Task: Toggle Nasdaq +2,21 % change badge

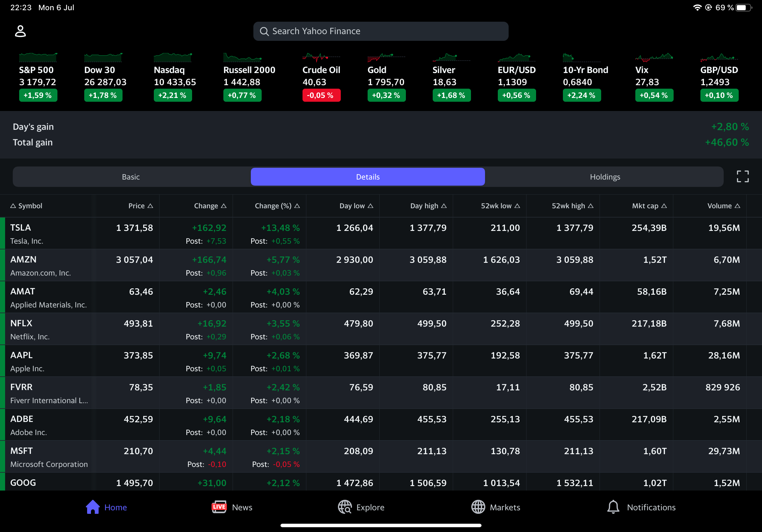Action: click(173, 95)
